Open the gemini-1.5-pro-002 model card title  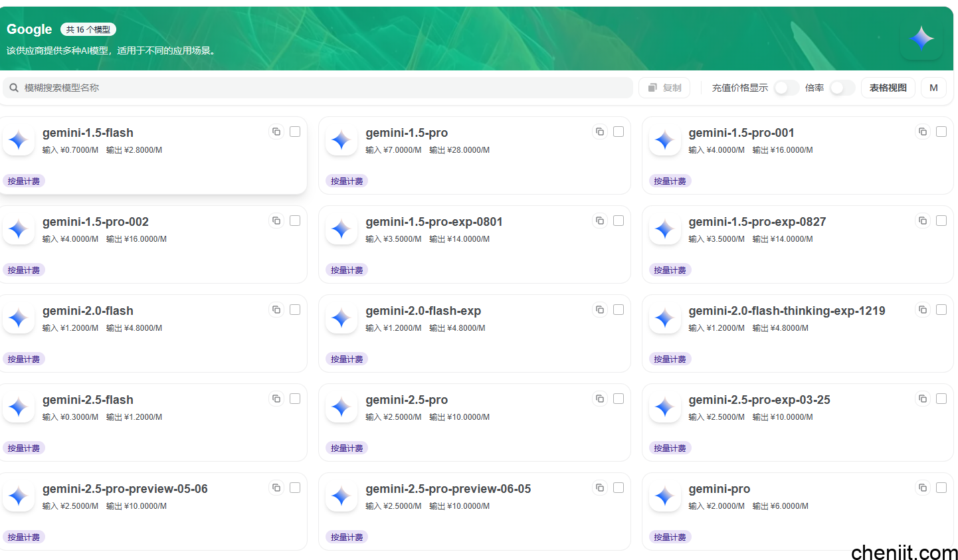click(96, 222)
